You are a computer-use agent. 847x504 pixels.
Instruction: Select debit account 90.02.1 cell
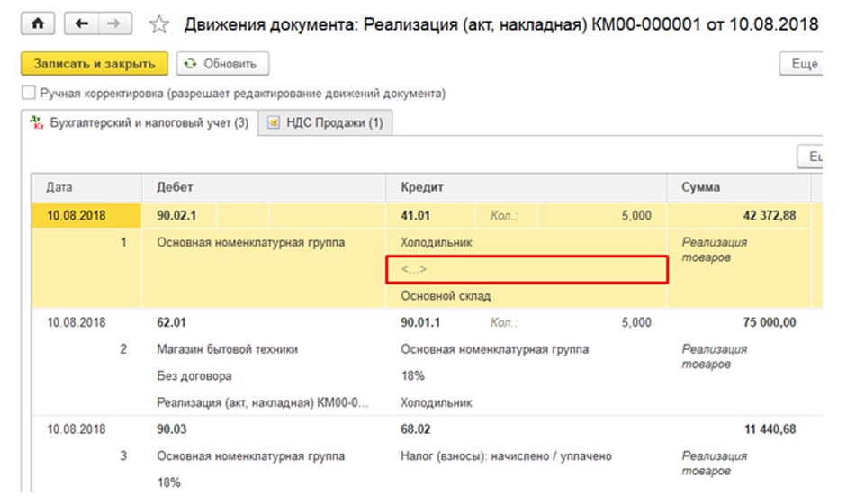(179, 215)
